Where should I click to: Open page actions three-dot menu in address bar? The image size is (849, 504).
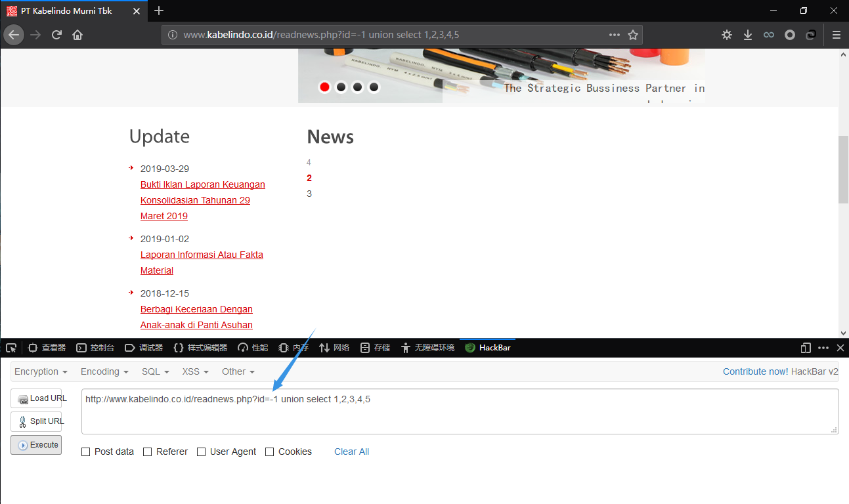click(615, 35)
